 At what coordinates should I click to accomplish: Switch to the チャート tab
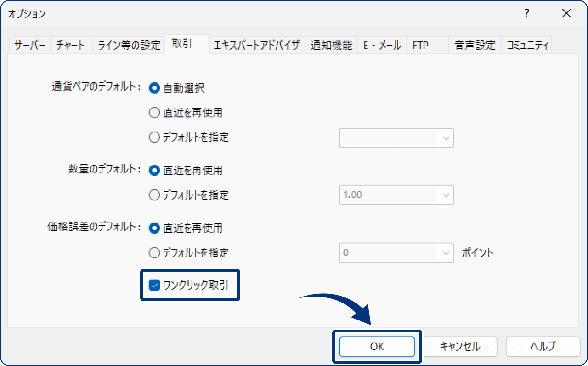point(71,45)
